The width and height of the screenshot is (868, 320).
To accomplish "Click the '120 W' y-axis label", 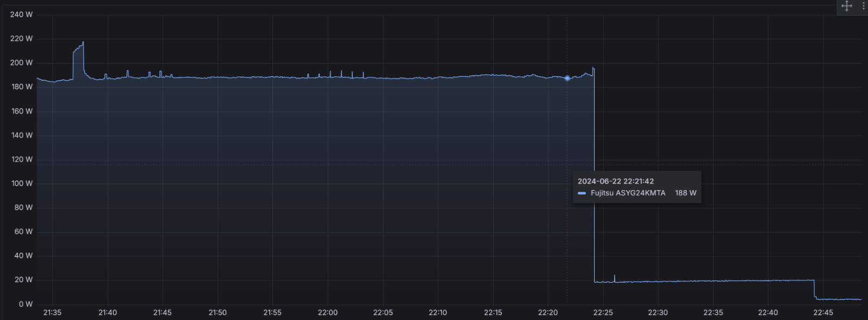I will coord(22,159).
